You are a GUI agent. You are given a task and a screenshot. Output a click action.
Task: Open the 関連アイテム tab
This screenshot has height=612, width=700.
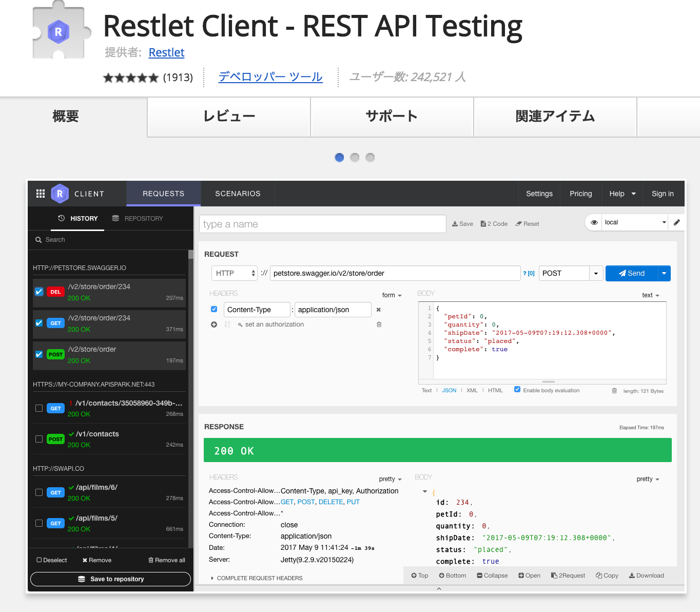click(555, 117)
